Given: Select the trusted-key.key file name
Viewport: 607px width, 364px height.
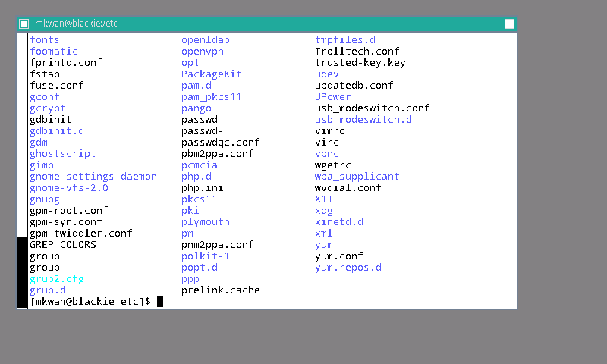Looking at the screenshot, I should coord(360,63).
